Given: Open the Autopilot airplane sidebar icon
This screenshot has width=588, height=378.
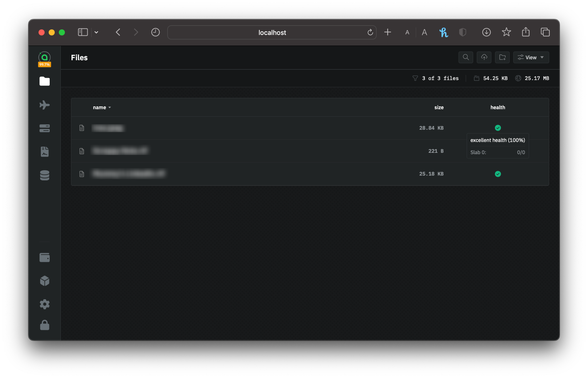Looking at the screenshot, I should pyautogui.click(x=44, y=105).
